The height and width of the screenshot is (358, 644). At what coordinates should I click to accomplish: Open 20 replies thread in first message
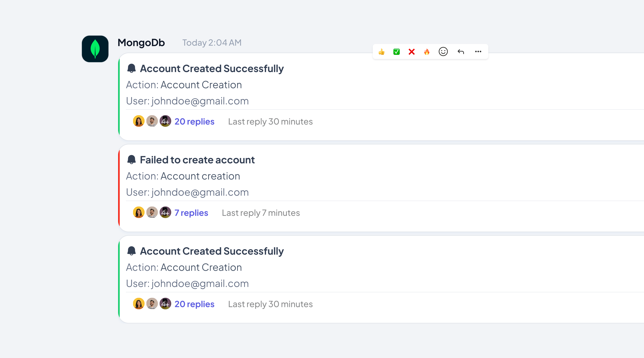click(x=195, y=121)
